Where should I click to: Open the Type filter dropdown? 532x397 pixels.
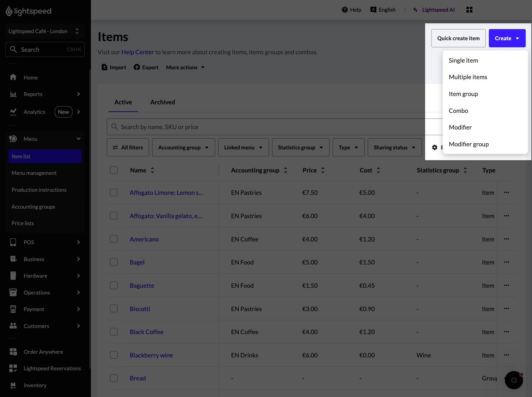click(348, 148)
